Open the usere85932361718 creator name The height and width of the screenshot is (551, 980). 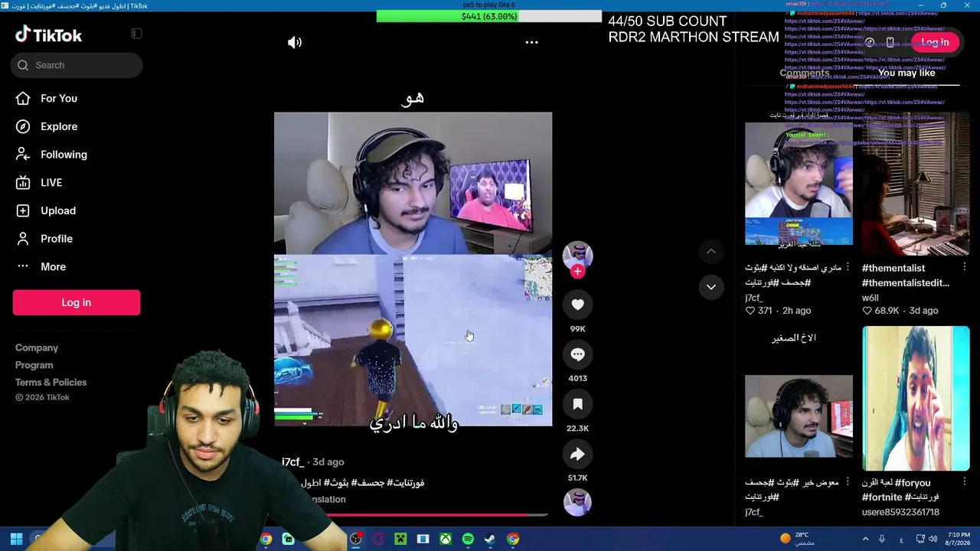coord(900,512)
